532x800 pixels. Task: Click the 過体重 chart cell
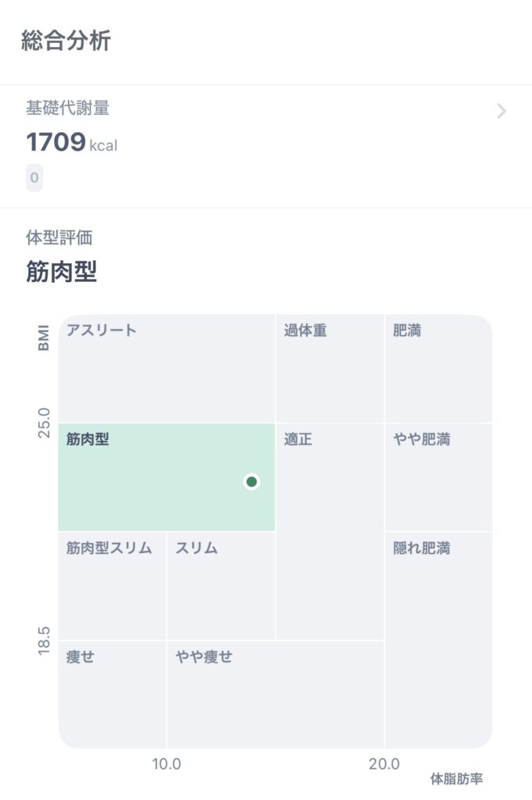tap(330, 369)
